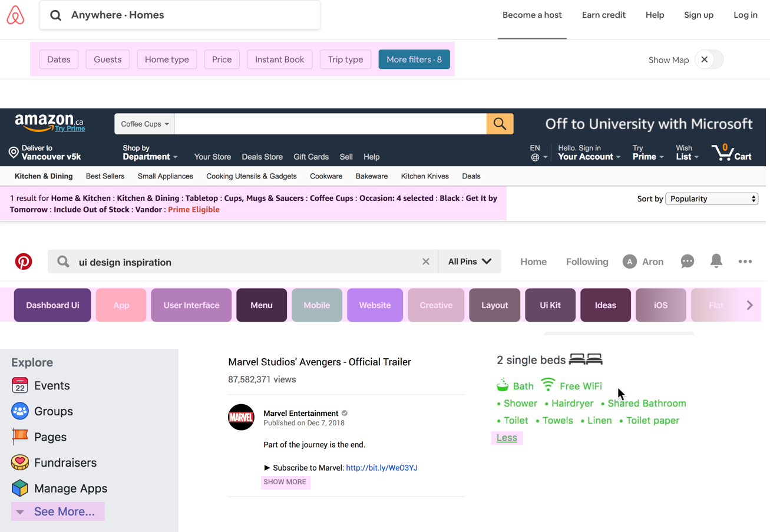The width and height of the screenshot is (770, 532).
Task: Click SHOW MORE under the video description
Action: click(285, 482)
